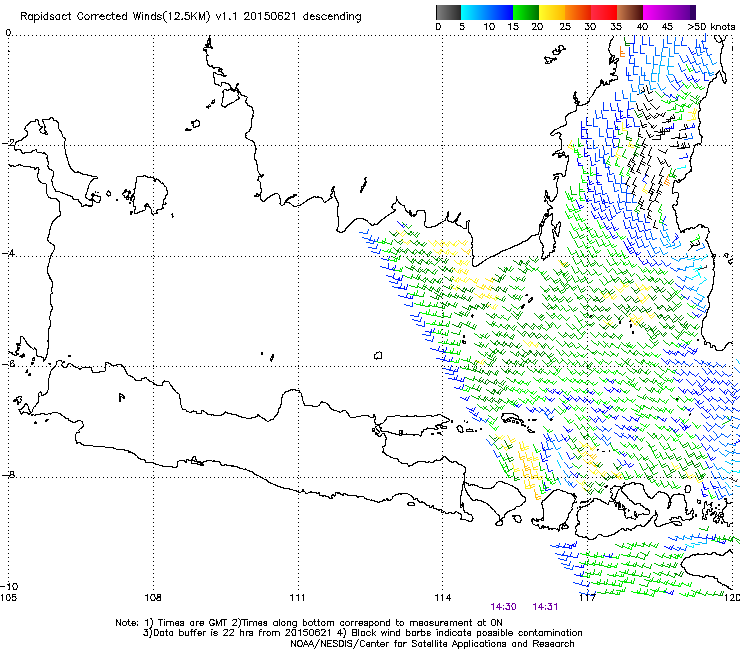The height and width of the screenshot is (650, 740).
Task: Click the cyan-blue 5-15 knots legend segment
Action: (x=487, y=12)
